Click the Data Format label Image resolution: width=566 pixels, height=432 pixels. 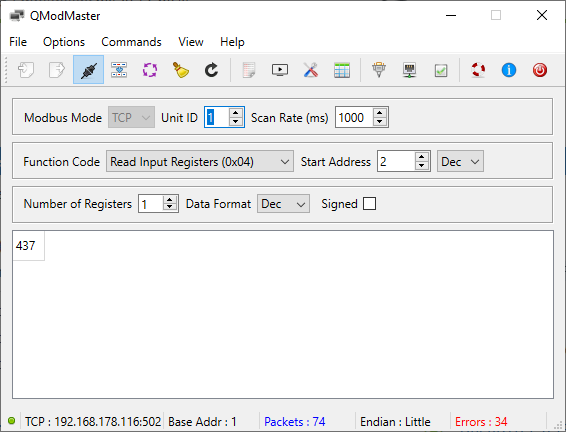[x=218, y=204]
